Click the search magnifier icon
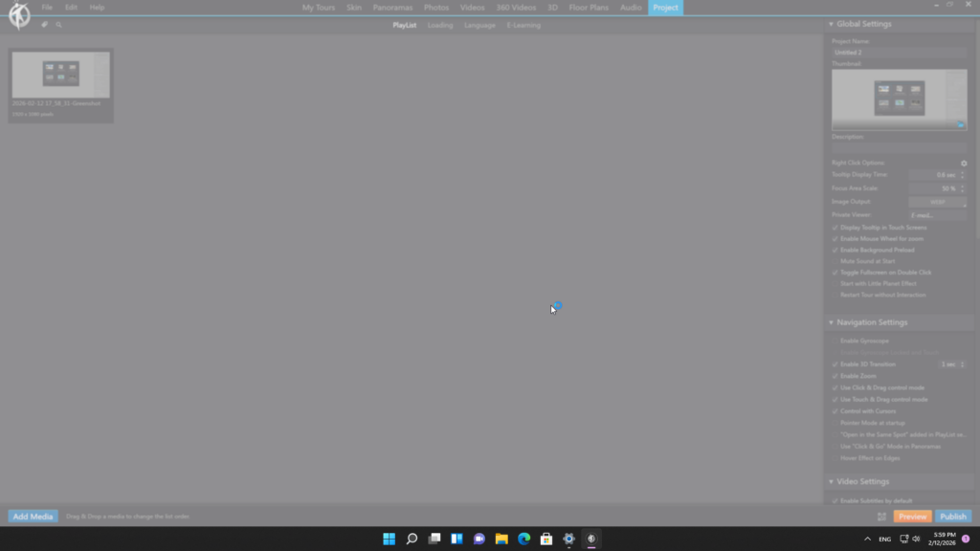Screen dimensions: 980x551 coord(58,25)
